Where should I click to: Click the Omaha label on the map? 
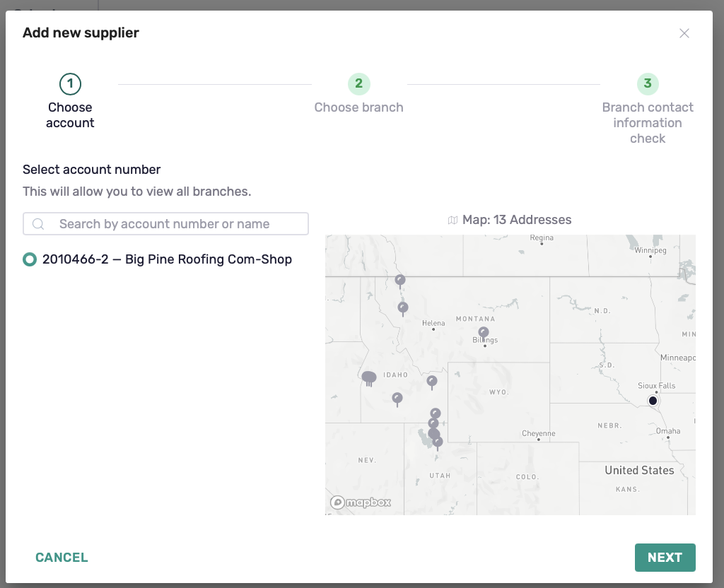coord(667,431)
